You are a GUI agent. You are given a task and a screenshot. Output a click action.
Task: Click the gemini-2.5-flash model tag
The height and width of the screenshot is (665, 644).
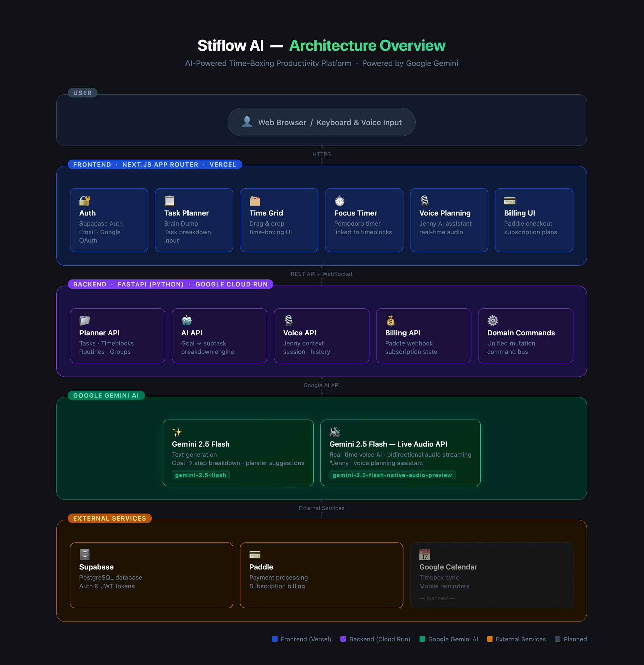201,475
